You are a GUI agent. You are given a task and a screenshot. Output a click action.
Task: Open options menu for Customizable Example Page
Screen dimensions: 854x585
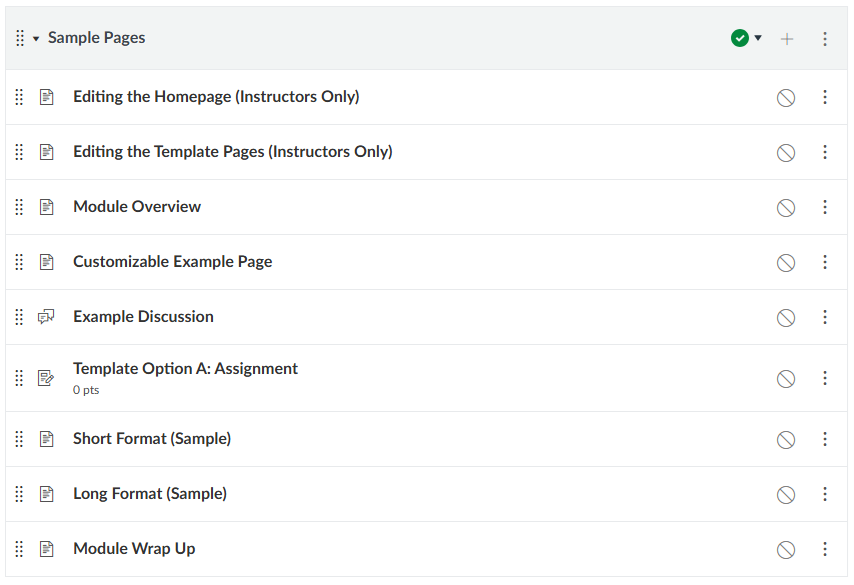coord(825,262)
